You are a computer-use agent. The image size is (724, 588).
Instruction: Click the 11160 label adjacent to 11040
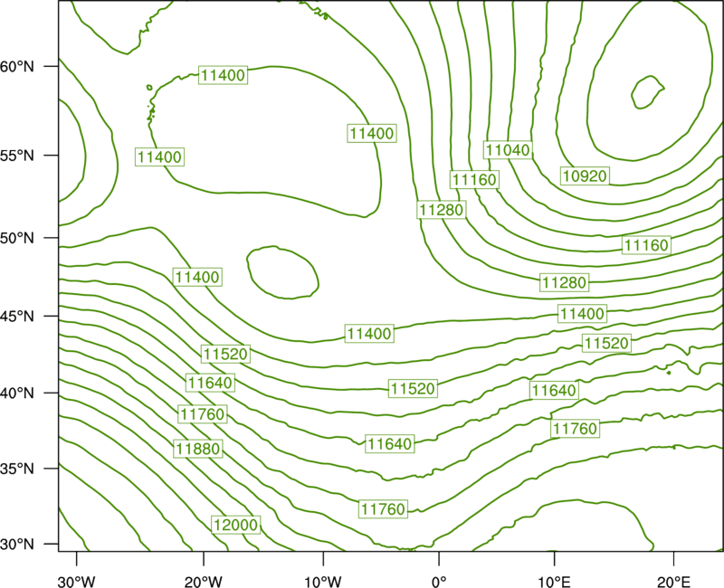(x=474, y=179)
